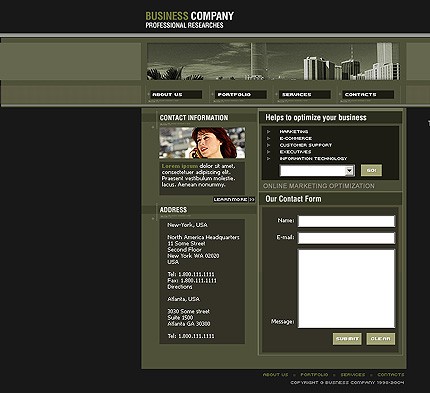Click the 'Our Contact Form' heading
Viewport: 430px width, 393px height.
point(293,199)
